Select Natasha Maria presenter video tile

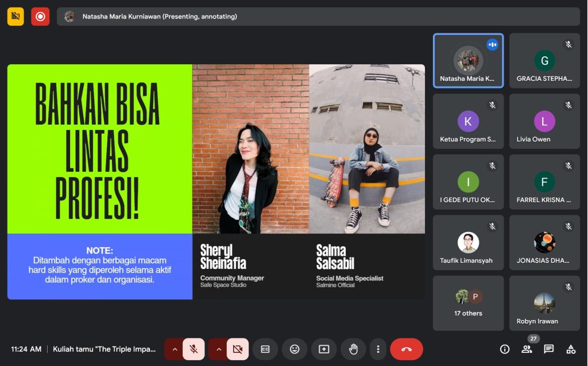click(468, 61)
